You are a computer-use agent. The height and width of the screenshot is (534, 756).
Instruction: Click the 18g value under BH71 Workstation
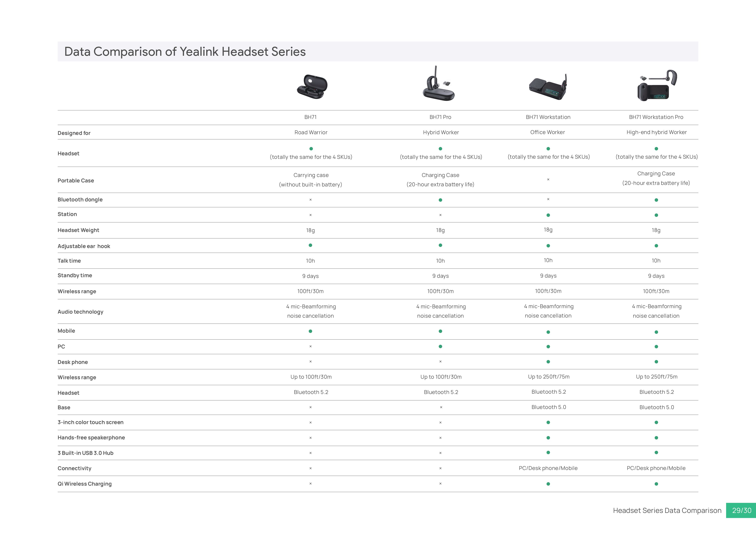pyautogui.click(x=548, y=230)
